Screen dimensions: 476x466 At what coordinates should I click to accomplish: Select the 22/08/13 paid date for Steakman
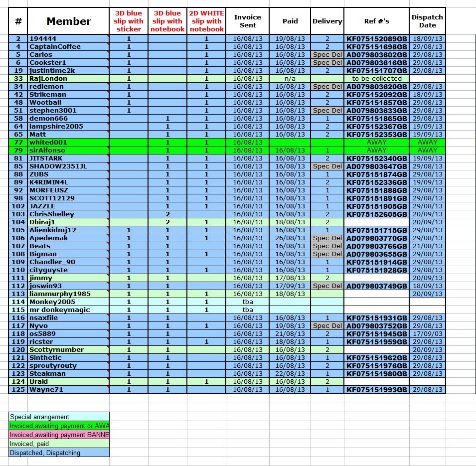290,374
